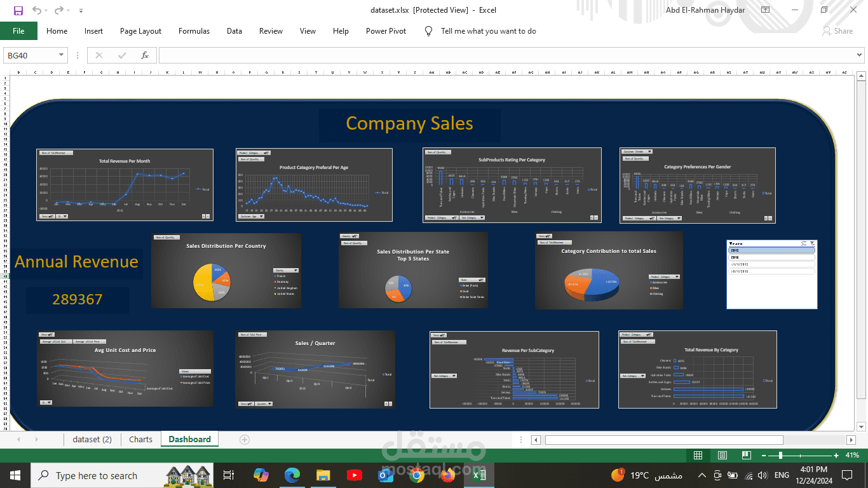Go to the previous sheet with the tab navigation arrow
Image resolution: width=868 pixels, height=488 pixels.
18,439
